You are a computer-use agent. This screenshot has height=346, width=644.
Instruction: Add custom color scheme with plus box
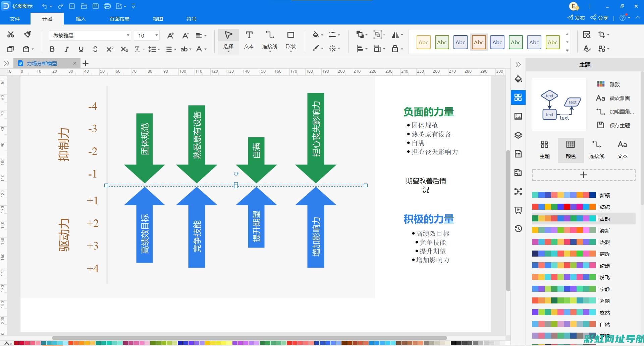[x=584, y=175]
